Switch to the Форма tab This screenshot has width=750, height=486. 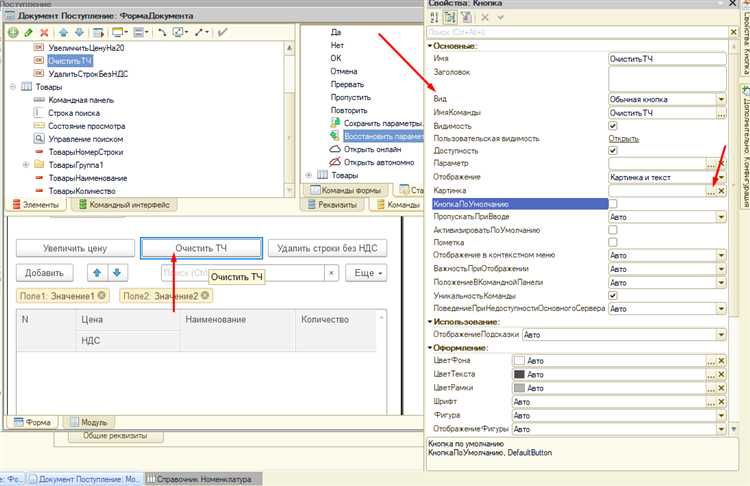(33, 422)
